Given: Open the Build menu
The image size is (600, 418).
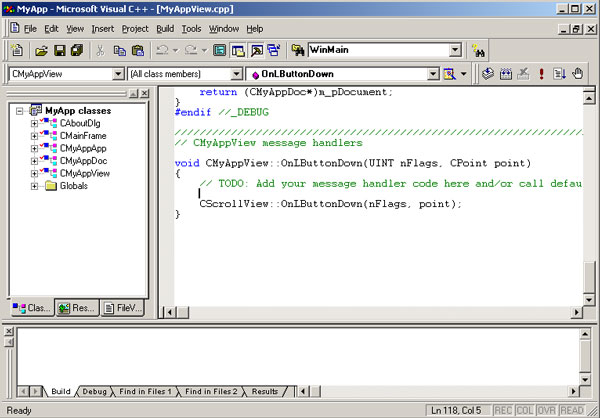Looking at the screenshot, I should (165, 29).
